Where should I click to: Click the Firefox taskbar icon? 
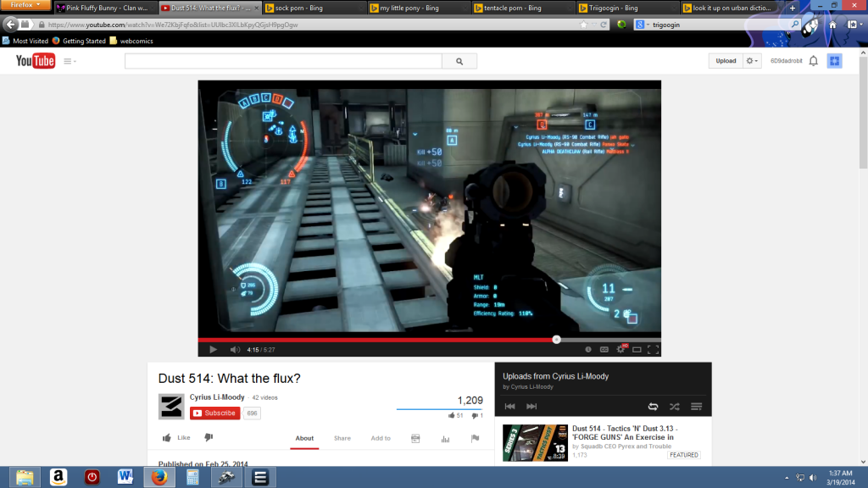click(159, 477)
